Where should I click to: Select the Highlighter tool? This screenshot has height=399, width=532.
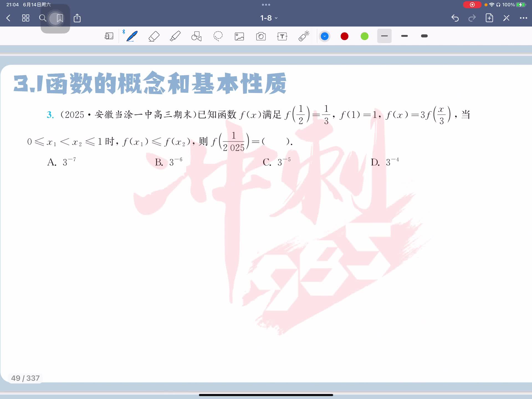[175, 36]
